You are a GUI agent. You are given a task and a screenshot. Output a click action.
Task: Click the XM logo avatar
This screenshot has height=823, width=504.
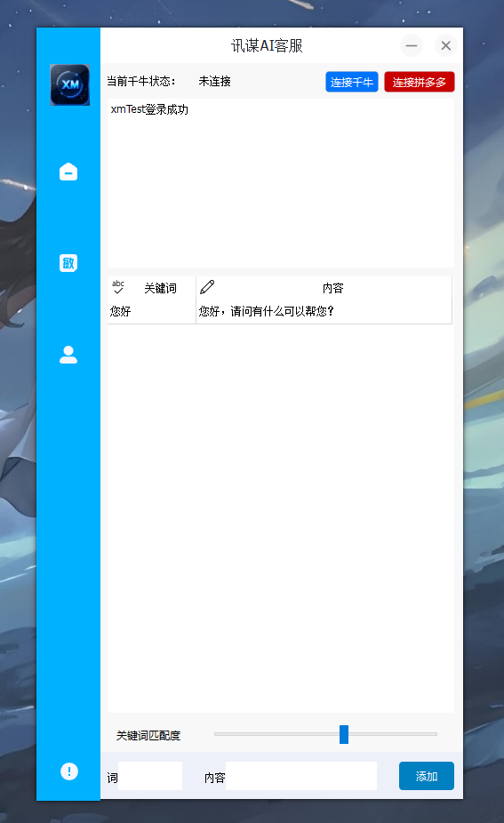tap(70, 84)
